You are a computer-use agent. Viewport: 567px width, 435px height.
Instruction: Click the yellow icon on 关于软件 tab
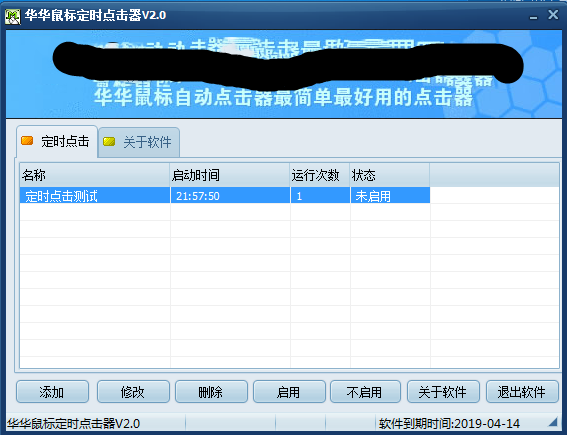[x=109, y=141]
